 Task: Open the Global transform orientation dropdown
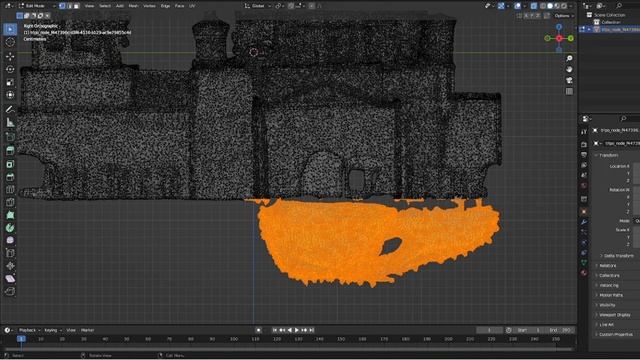258,6
